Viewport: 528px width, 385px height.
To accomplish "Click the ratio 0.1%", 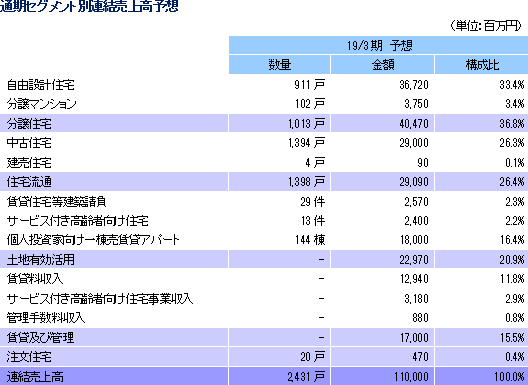I will (x=515, y=163).
